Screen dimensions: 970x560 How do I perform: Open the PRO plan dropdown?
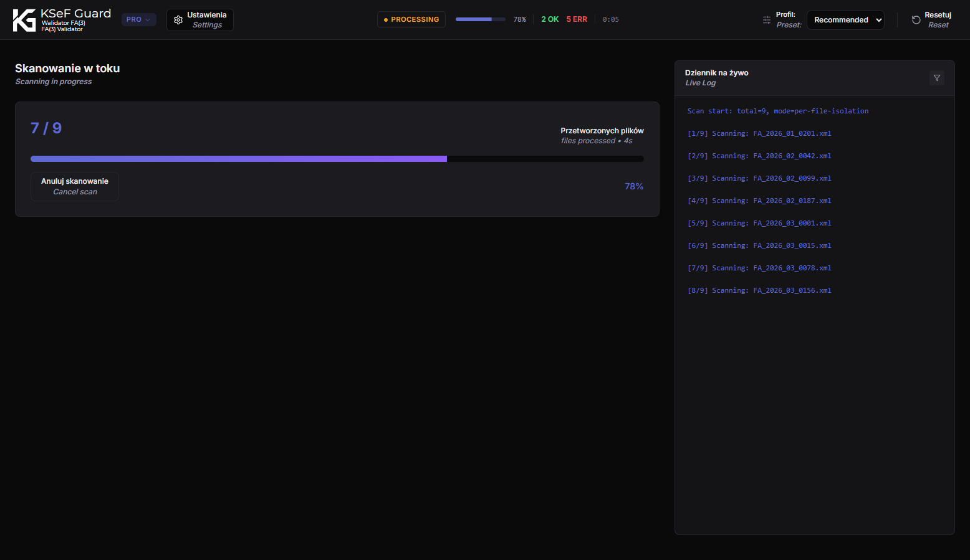tap(138, 19)
